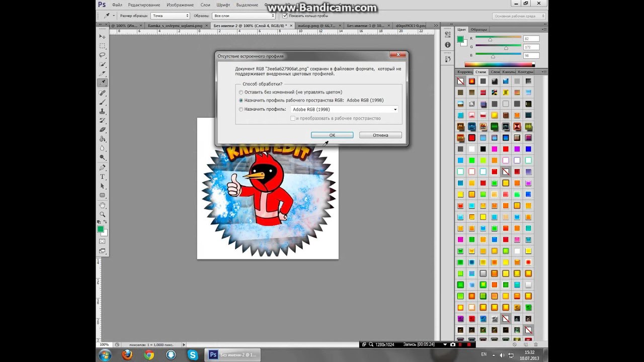Image resolution: width=644 pixels, height=362 pixels.
Task: Select the Eraser tool
Action: click(103, 130)
